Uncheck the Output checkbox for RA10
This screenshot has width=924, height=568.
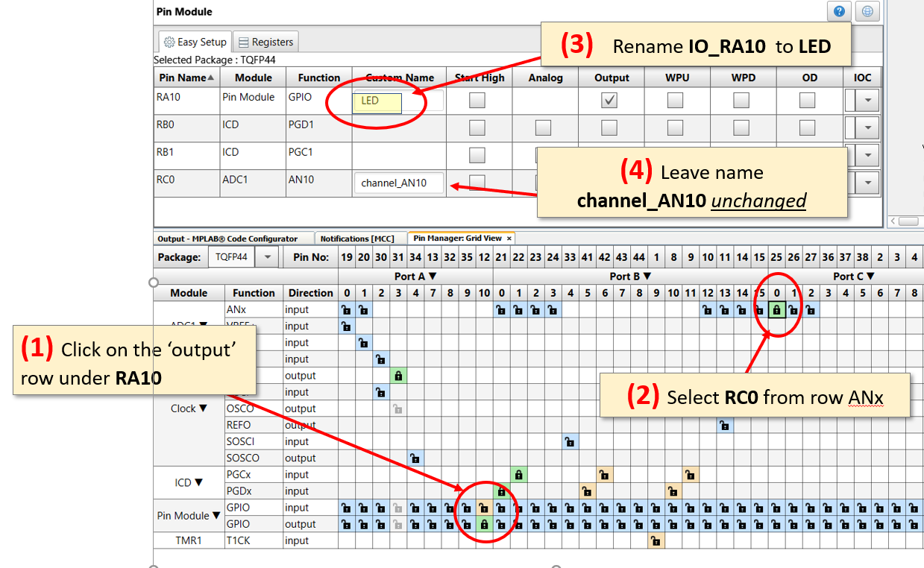coord(609,100)
